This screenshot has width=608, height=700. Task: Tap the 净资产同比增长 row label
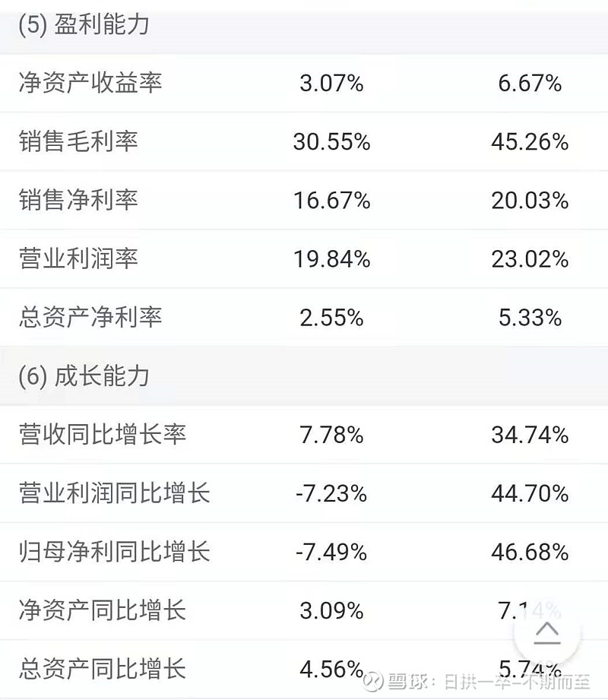tap(103, 610)
